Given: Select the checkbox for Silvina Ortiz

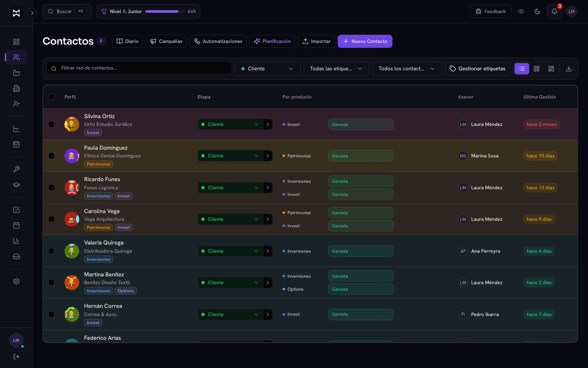Looking at the screenshot, I should coord(51,124).
